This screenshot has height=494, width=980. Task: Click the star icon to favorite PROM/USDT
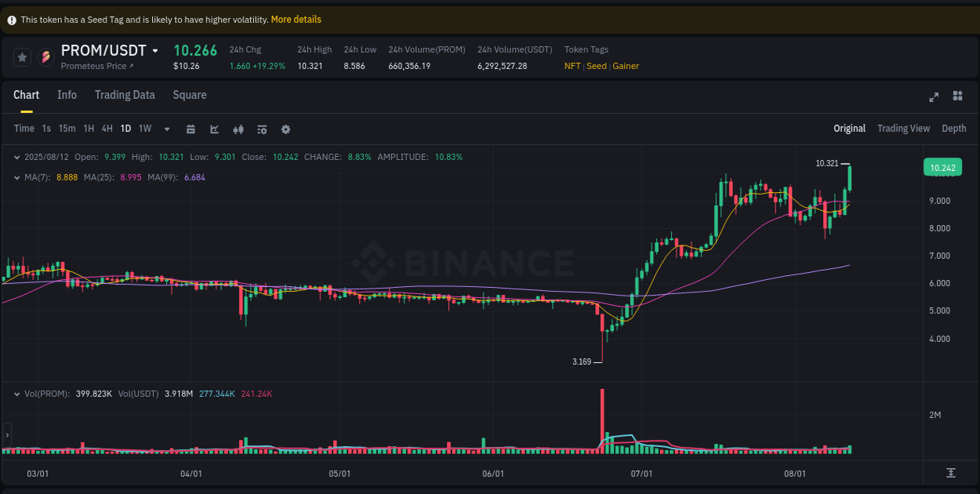pyautogui.click(x=22, y=56)
